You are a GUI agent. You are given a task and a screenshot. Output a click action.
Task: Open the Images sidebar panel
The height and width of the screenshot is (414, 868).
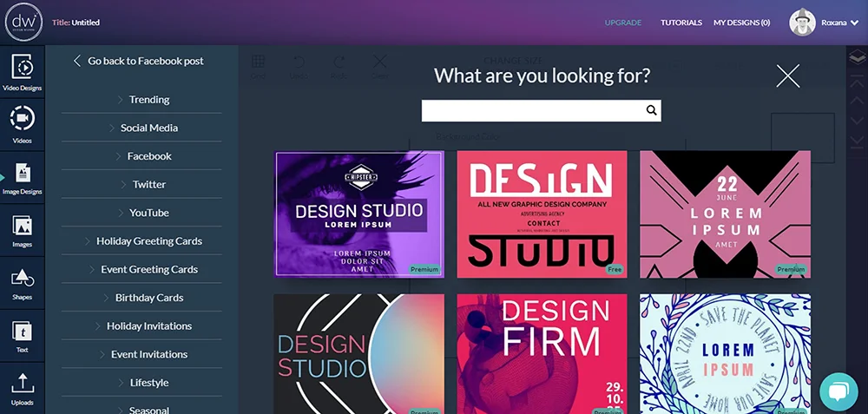click(x=23, y=230)
